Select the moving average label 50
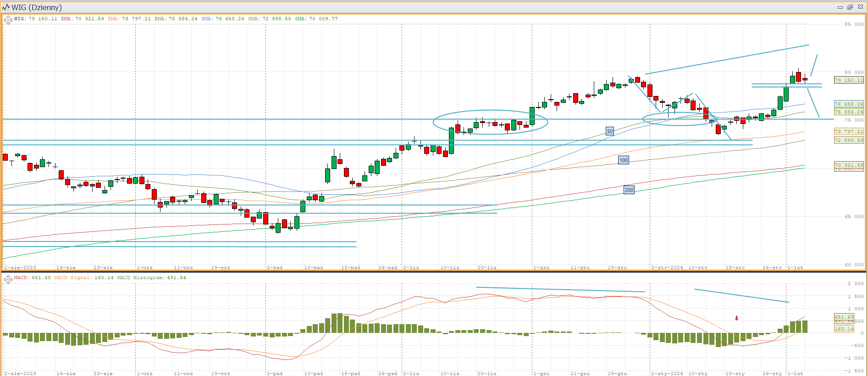The height and width of the screenshot is (376, 868). tap(609, 131)
